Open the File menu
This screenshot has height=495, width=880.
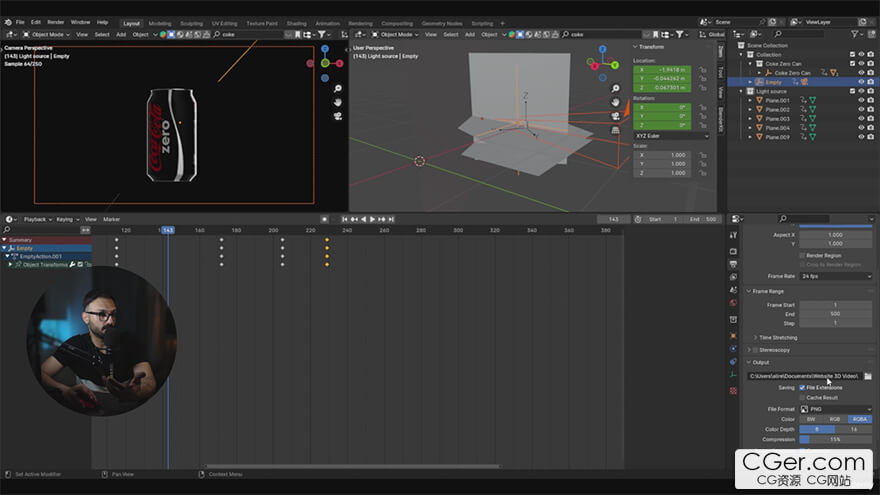pyautogui.click(x=20, y=22)
